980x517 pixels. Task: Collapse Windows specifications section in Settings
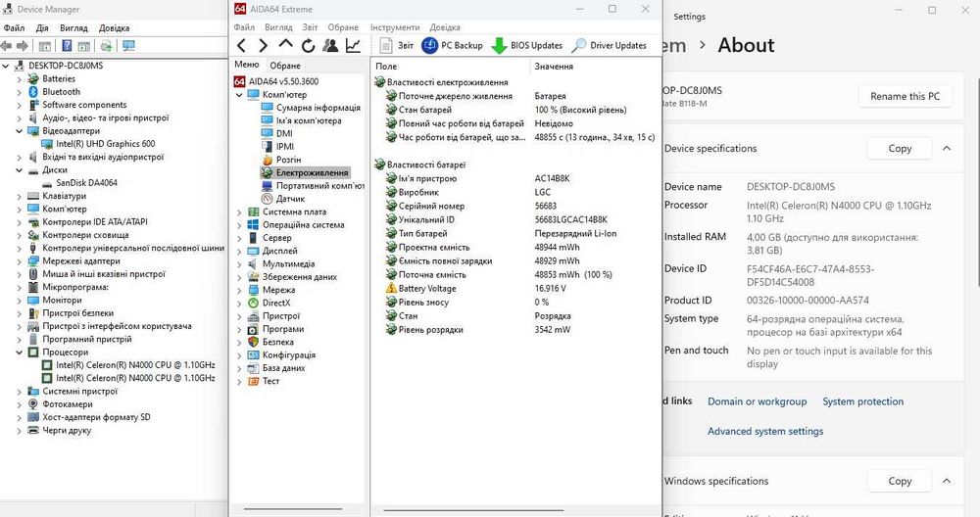pyautogui.click(x=947, y=481)
